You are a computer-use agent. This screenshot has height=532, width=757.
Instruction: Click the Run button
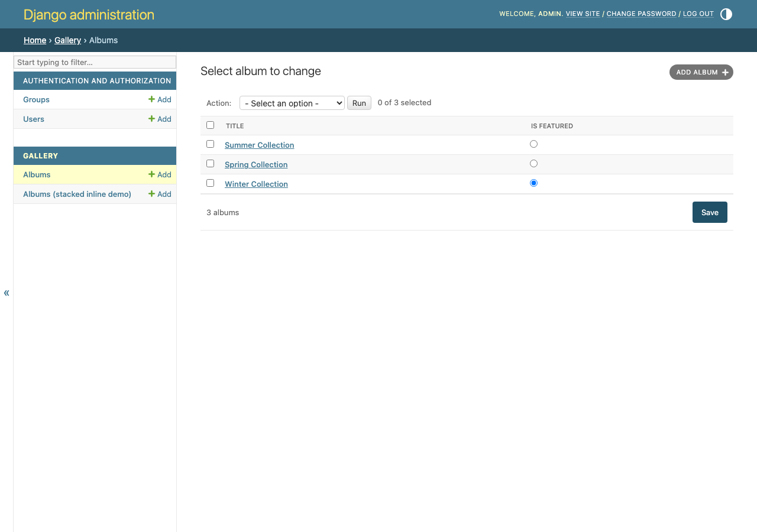click(x=359, y=103)
